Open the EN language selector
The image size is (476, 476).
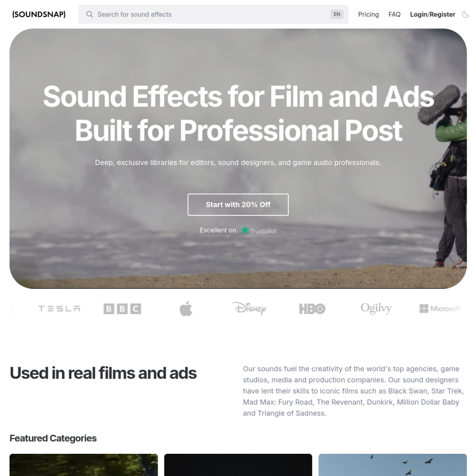337,14
